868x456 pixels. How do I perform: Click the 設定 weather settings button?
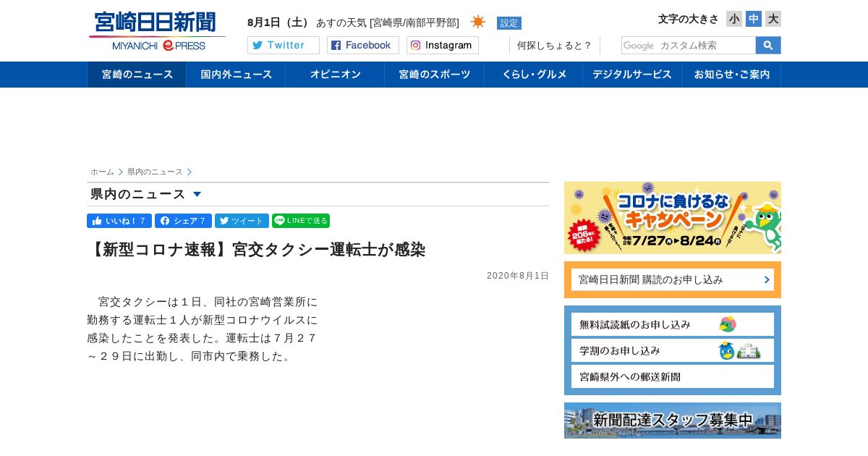509,23
